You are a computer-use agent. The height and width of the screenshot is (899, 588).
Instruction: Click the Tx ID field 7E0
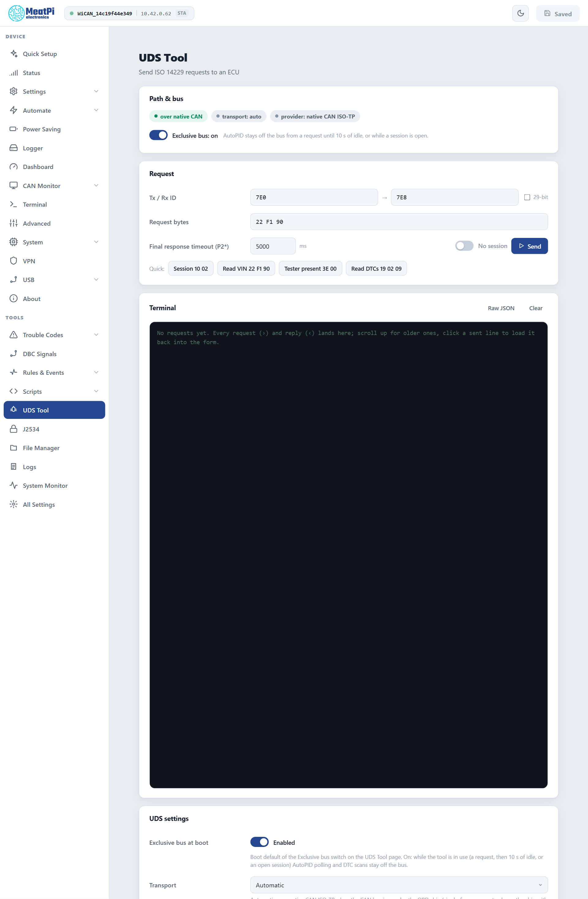[314, 197]
